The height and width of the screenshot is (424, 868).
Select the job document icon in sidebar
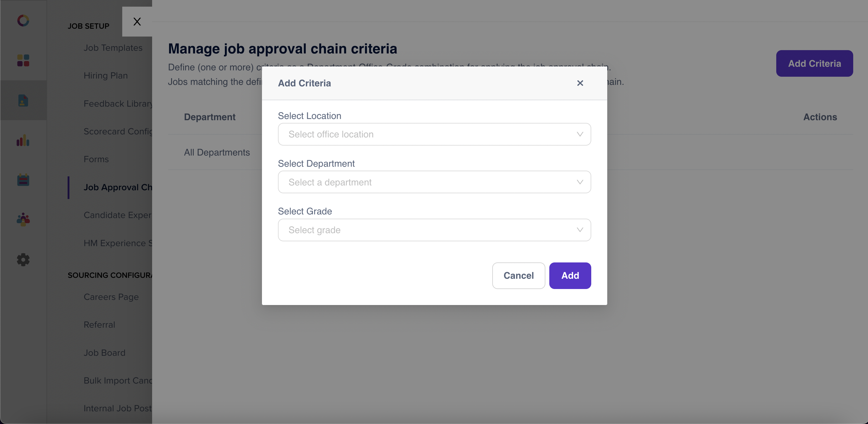tap(23, 101)
